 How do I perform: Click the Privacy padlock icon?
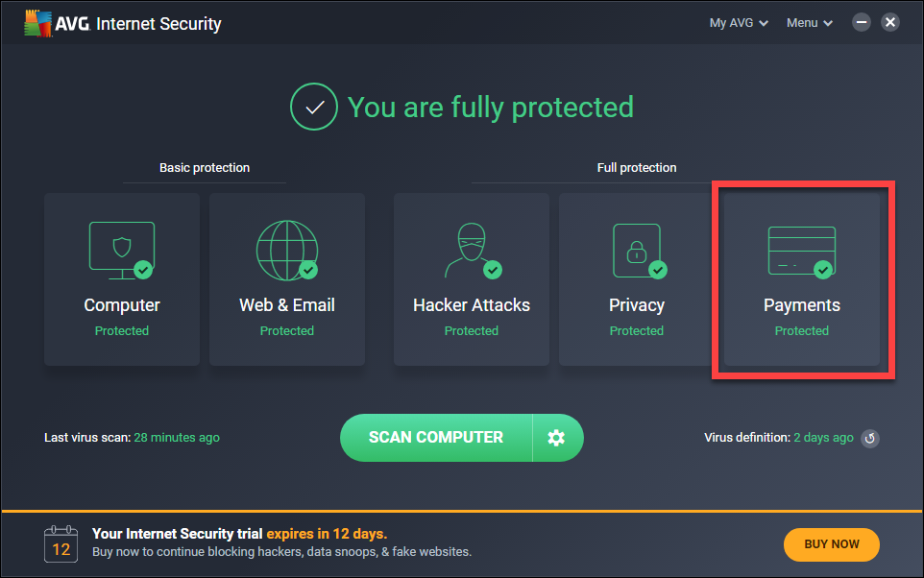[x=639, y=251]
